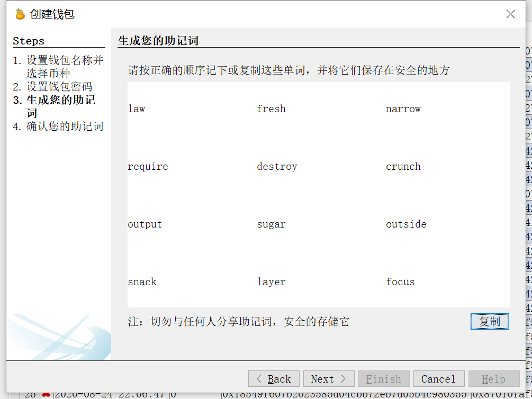This screenshot has width=532, height=399.
Task: Click the mnemonic word 'narrow'
Action: (403, 109)
